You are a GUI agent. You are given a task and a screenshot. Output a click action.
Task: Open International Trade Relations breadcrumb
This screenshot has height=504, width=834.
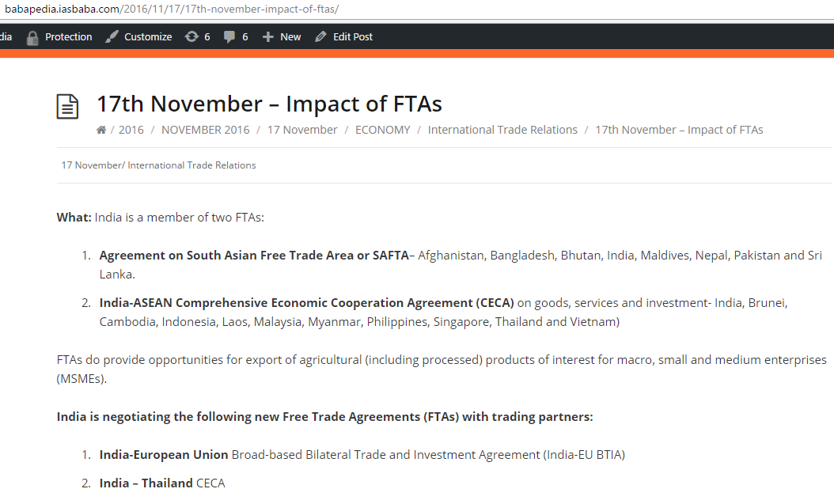point(502,130)
